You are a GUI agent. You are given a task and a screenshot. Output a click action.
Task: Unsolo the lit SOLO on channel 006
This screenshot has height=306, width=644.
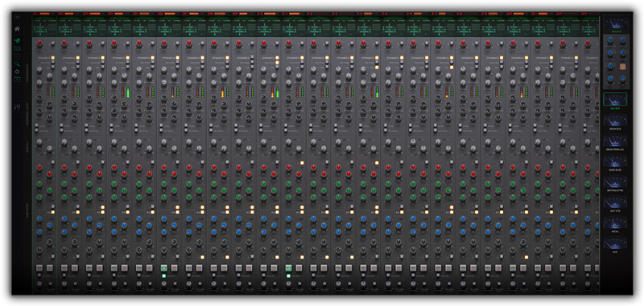(164, 268)
